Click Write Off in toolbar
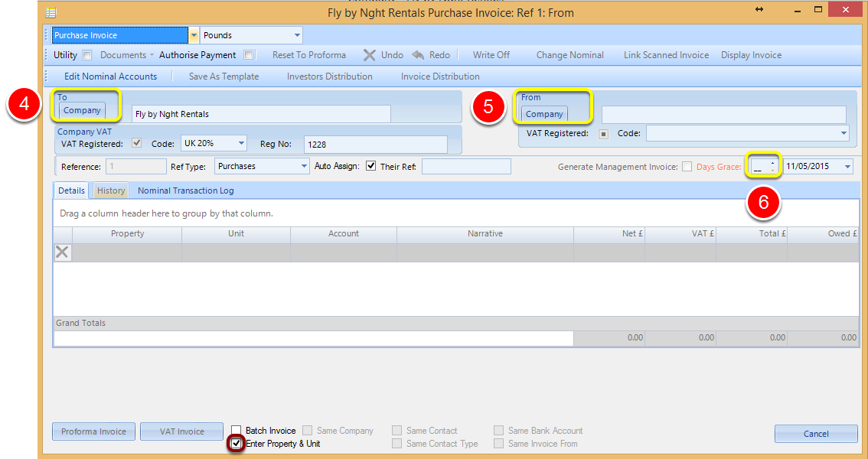 click(x=491, y=55)
